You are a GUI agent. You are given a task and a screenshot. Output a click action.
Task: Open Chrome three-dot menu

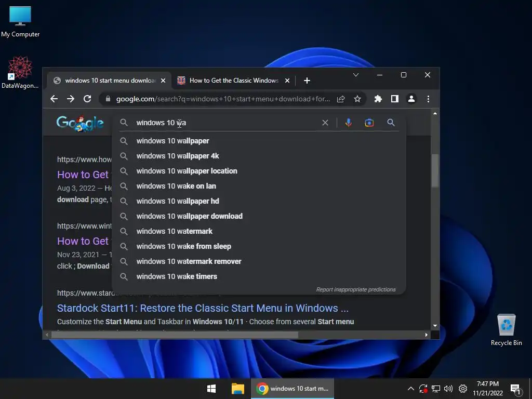[428, 99]
